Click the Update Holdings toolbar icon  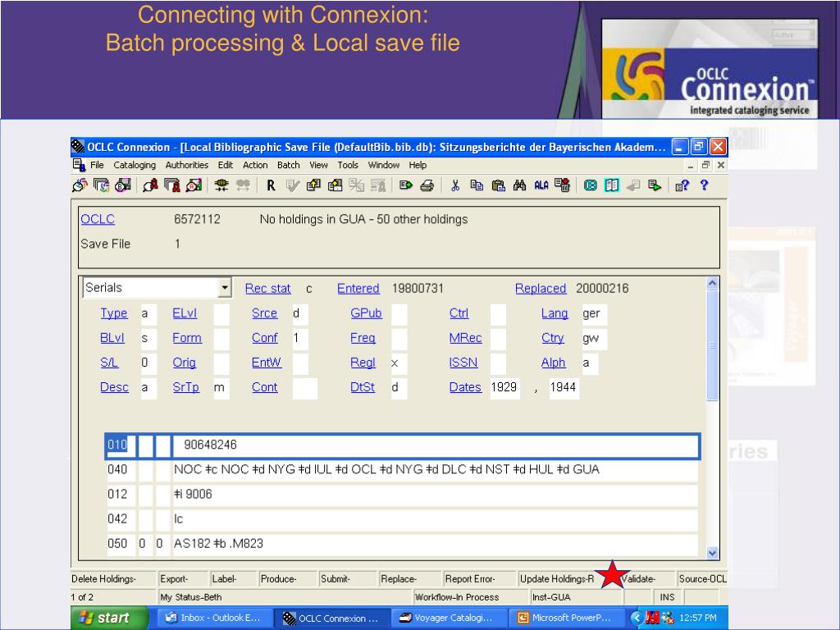313,185
